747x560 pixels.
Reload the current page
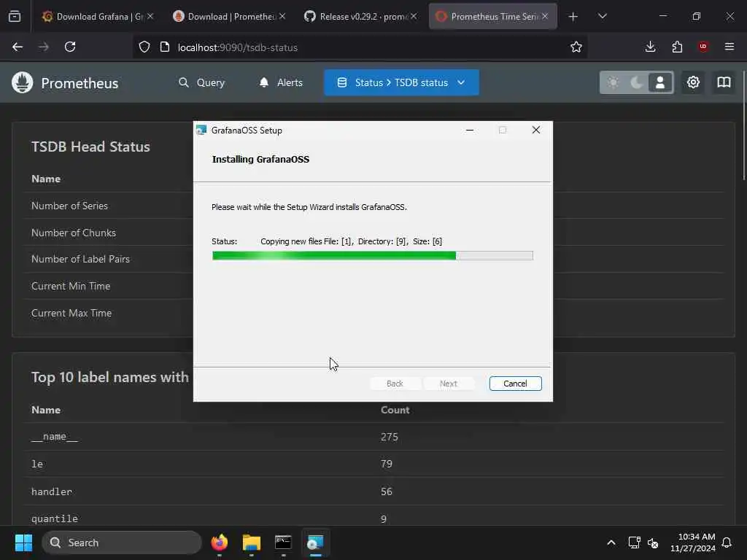[70, 47]
